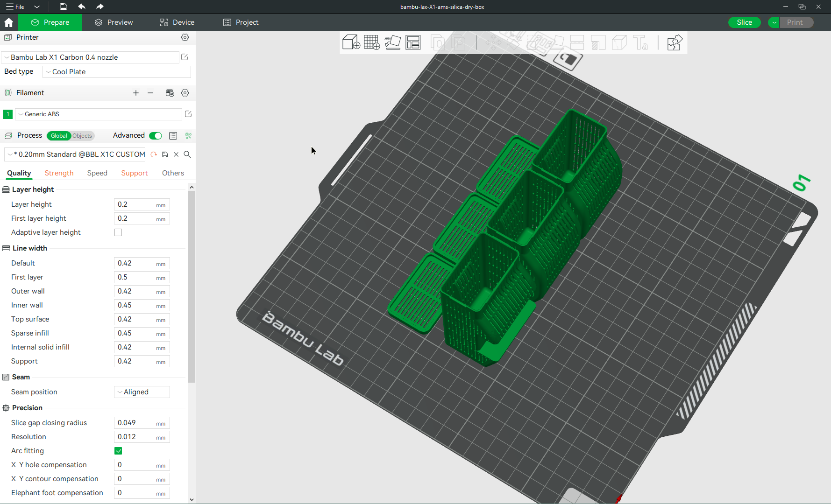The image size is (831, 504).
Task: Uncheck the Arc fitting checkbox
Action: pos(118,451)
